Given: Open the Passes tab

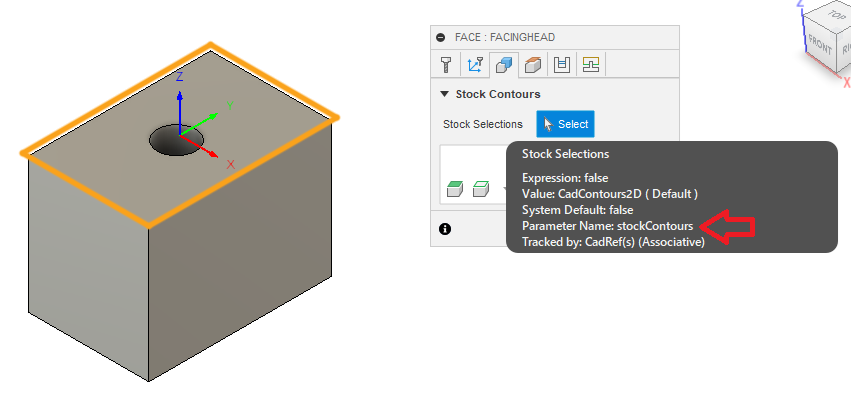Looking at the screenshot, I should [x=562, y=65].
